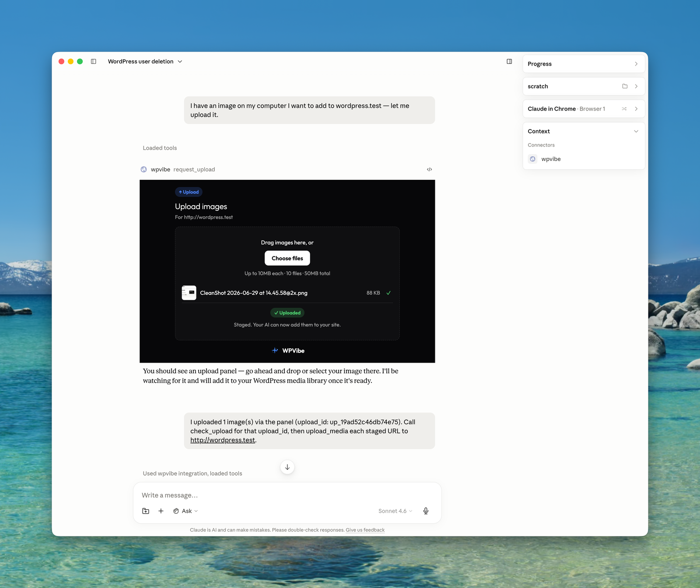Screen dimensions: 700x588
Task: Start voice input with microphone icon
Action: pos(426,511)
